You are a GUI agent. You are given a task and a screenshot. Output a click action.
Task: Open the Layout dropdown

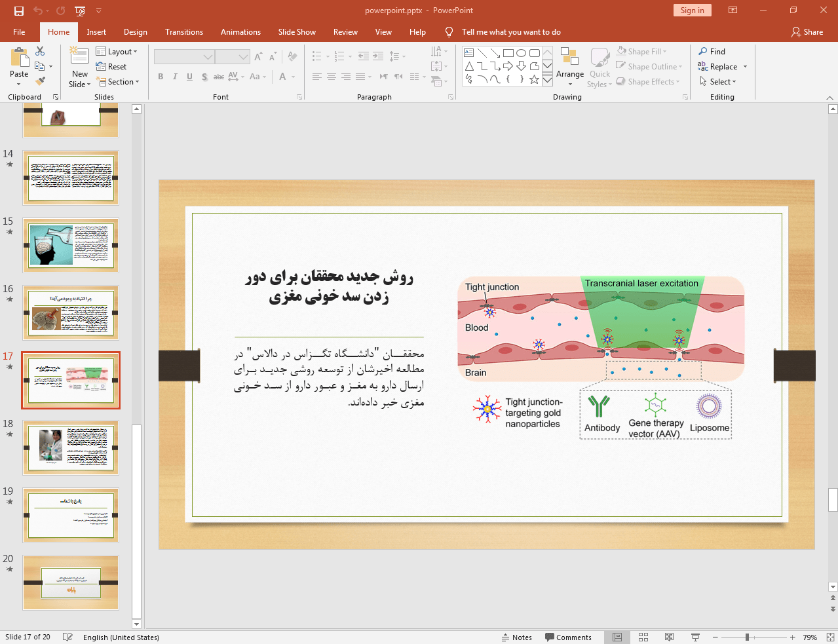coord(117,52)
